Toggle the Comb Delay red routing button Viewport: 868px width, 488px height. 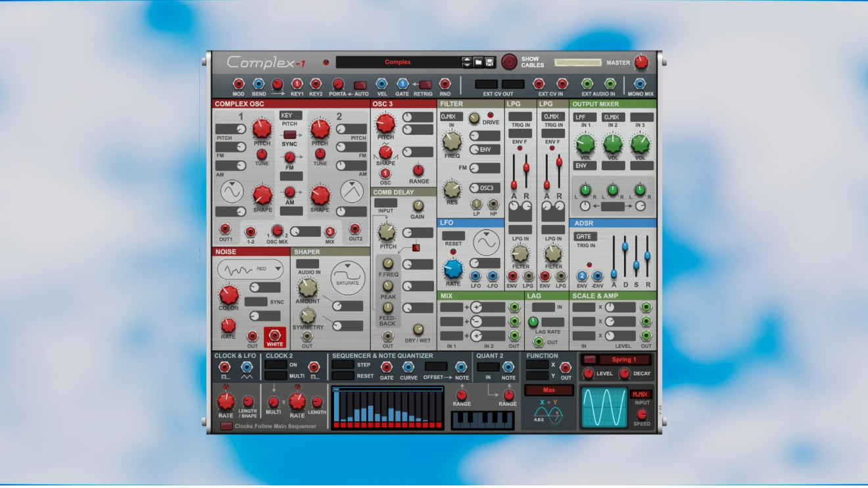coord(416,248)
